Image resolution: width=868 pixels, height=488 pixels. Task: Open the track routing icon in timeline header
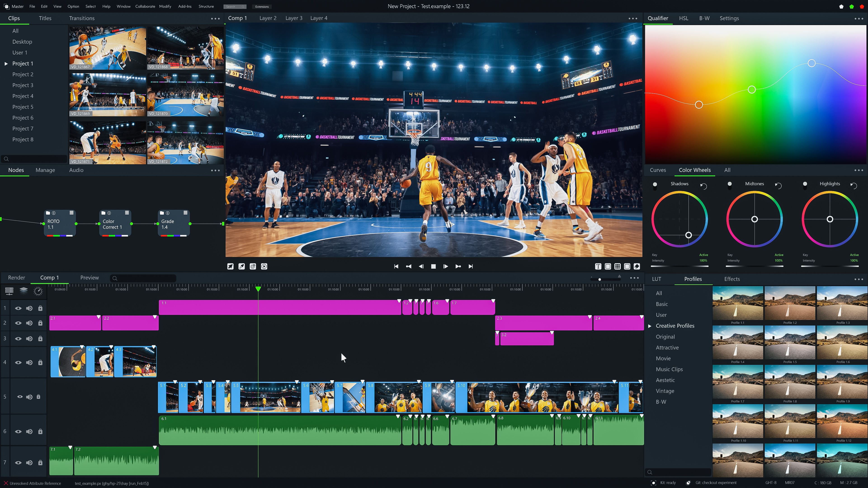point(9,291)
